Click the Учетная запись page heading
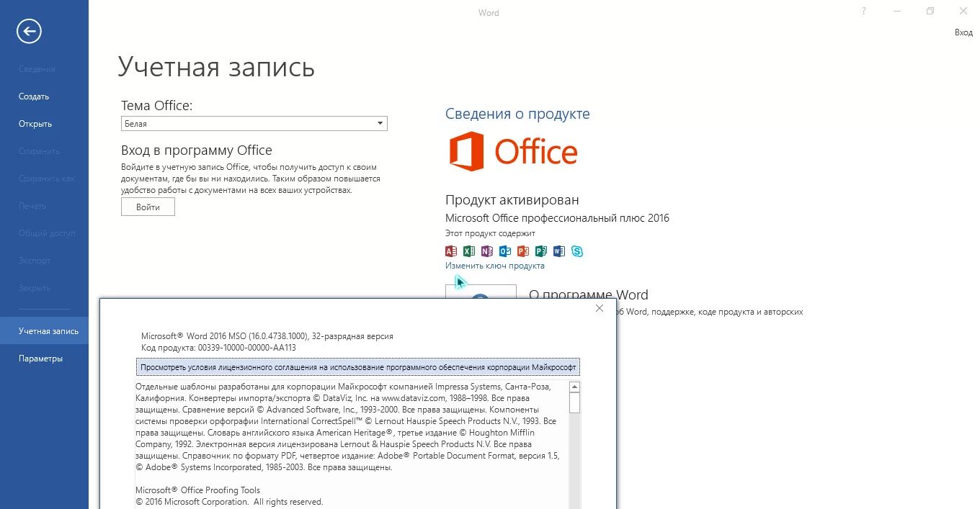 [216, 67]
